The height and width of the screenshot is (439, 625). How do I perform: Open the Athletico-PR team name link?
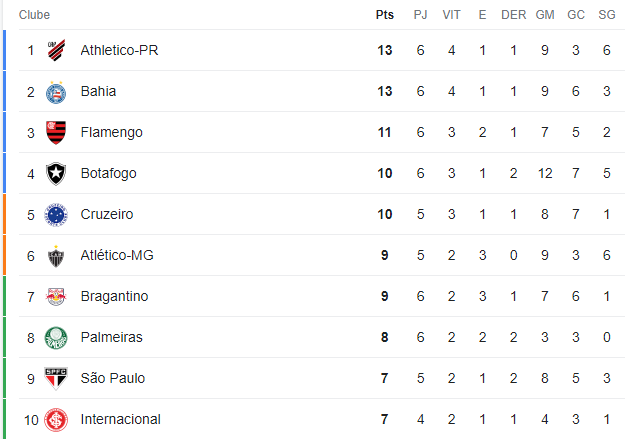(x=119, y=50)
